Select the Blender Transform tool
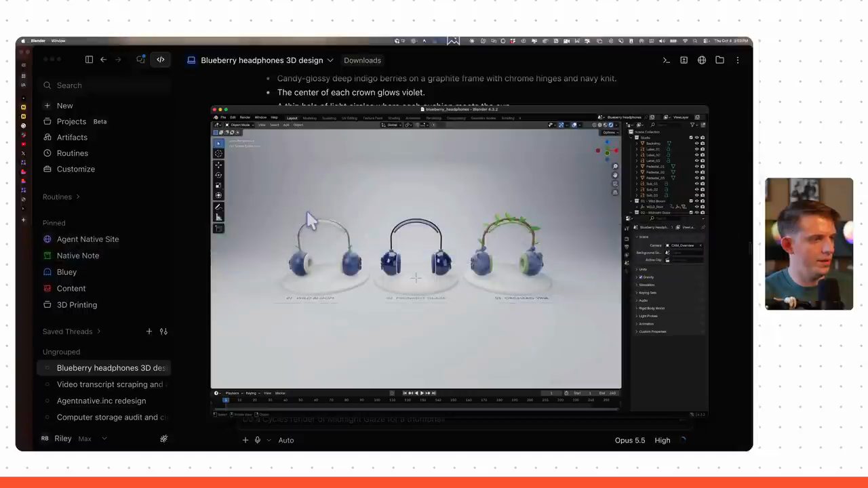 coord(218,195)
